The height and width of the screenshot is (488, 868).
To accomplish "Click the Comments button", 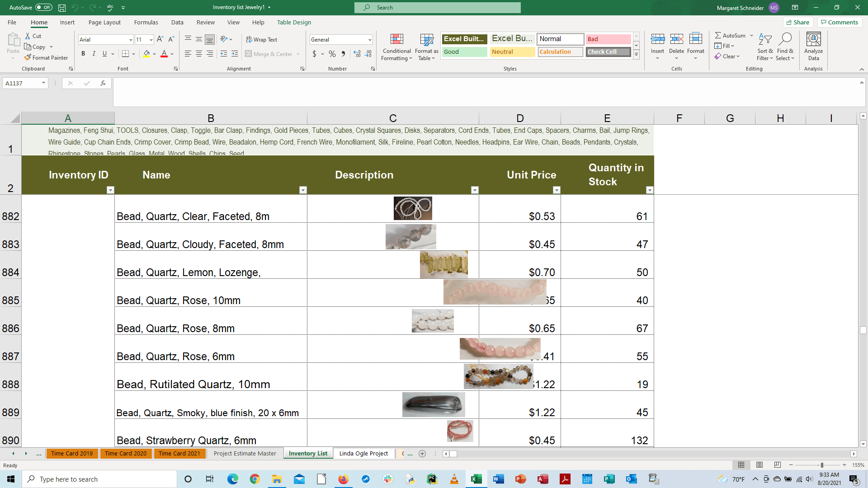I will 840,22.
